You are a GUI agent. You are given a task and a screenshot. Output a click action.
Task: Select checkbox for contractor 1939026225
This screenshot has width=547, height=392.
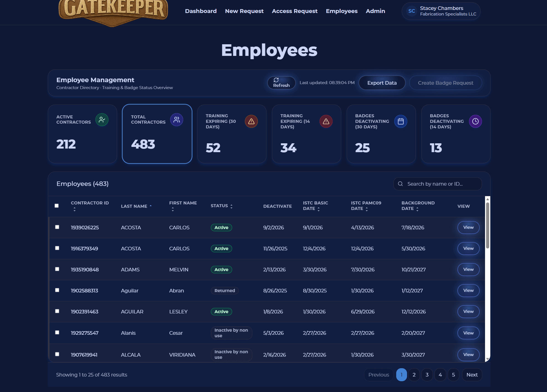[x=57, y=227]
